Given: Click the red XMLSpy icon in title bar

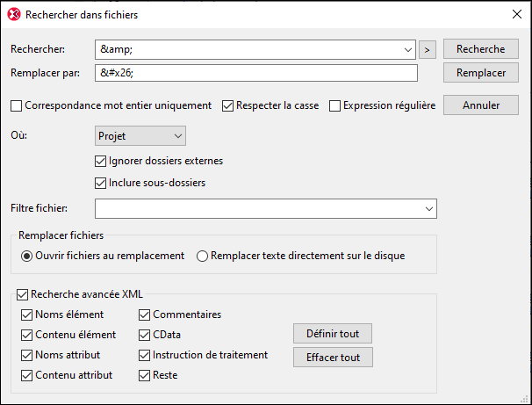Looking at the screenshot, I should (x=14, y=15).
